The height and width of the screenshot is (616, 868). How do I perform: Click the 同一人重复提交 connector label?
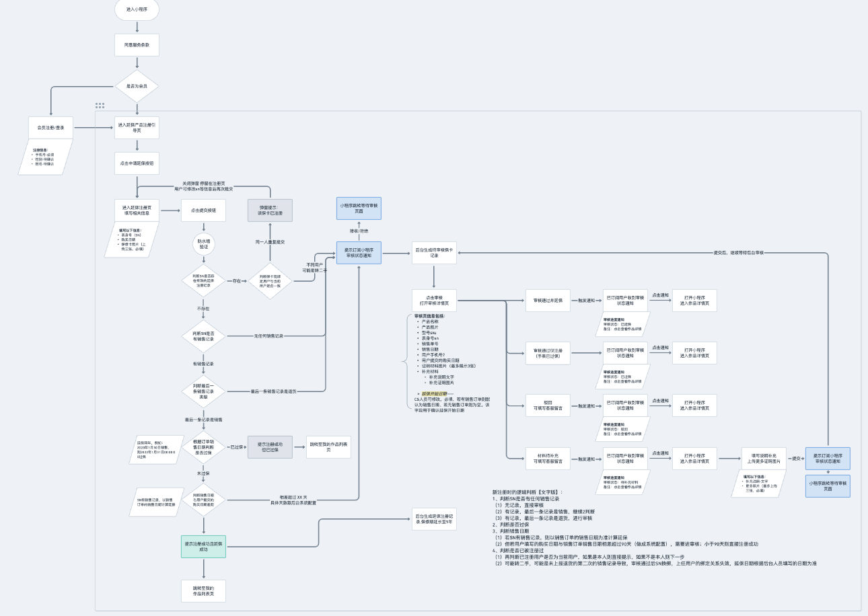(270, 241)
